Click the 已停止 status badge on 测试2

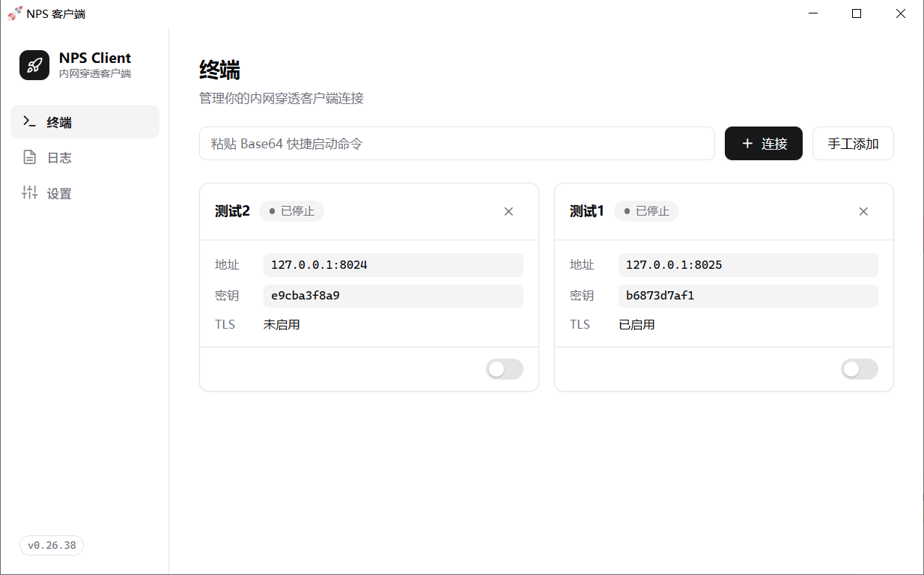(291, 211)
